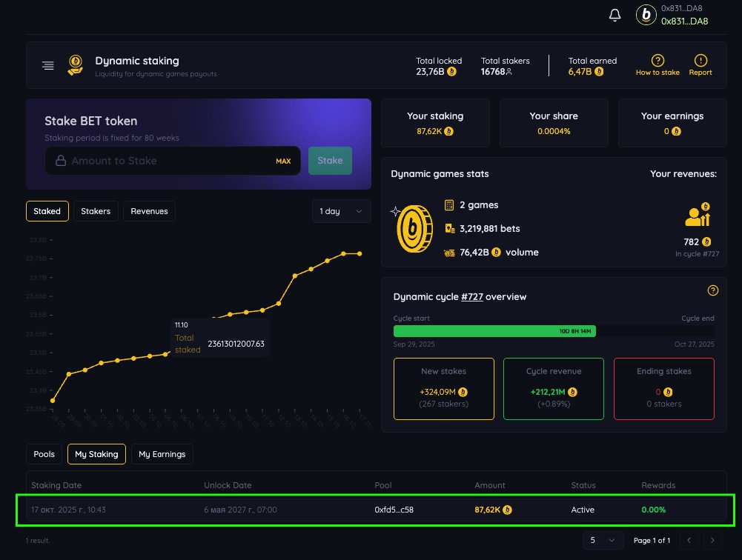Open the hamburger menu beside Dynamic staking
This screenshot has height=560, width=742.
click(x=47, y=65)
